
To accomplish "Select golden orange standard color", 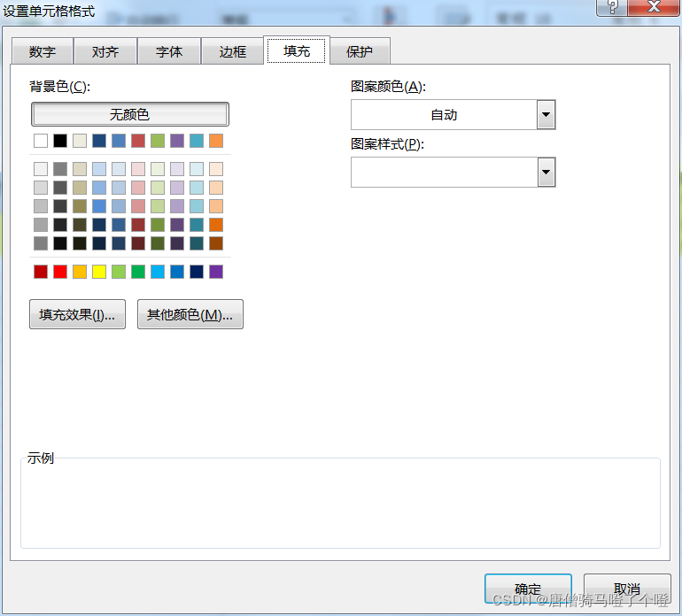I will (x=80, y=272).
